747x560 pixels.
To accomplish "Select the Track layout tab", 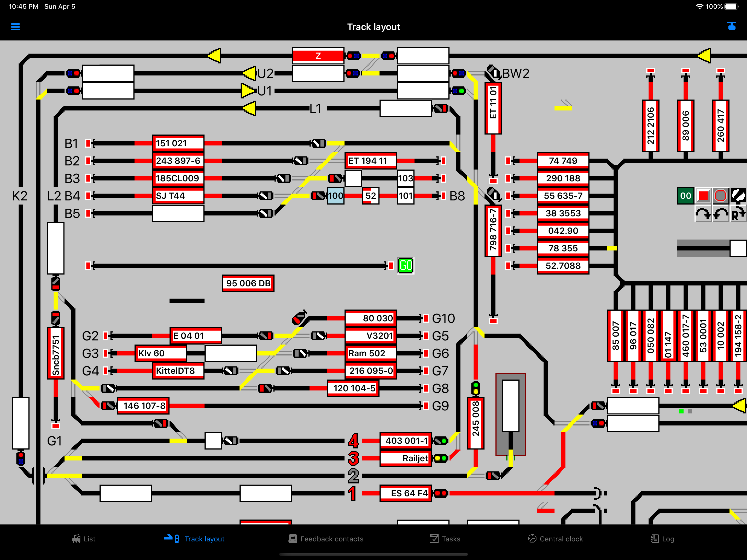I will tap(194, 539).
